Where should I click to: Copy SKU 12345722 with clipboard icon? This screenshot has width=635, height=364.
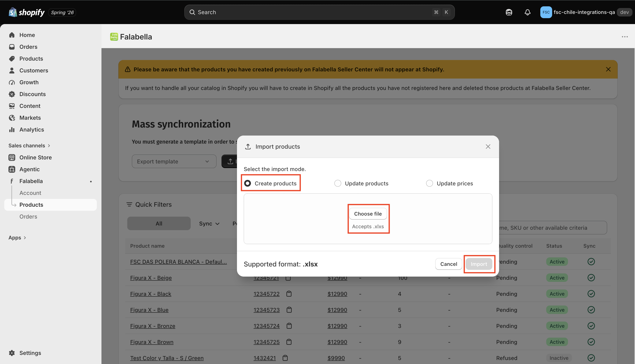(x=289, y=293)
